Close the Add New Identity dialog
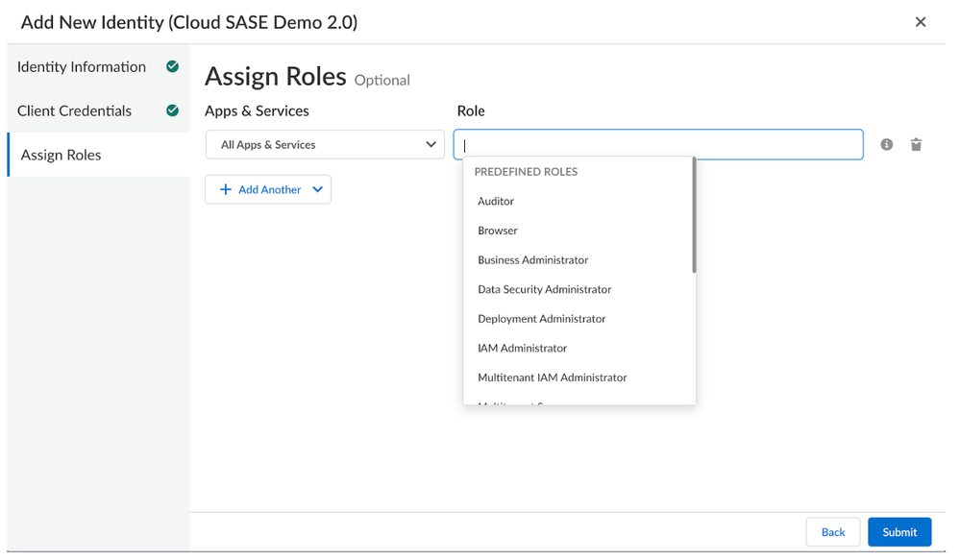The height and width of the screenshot is (560, 960). click(920, 22)
